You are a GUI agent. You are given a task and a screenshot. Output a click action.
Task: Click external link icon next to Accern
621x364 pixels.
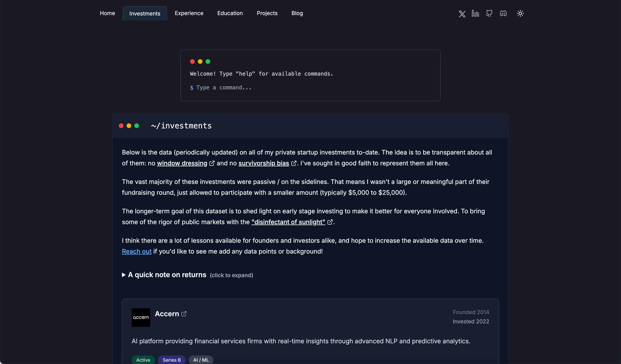coord(184,314)
